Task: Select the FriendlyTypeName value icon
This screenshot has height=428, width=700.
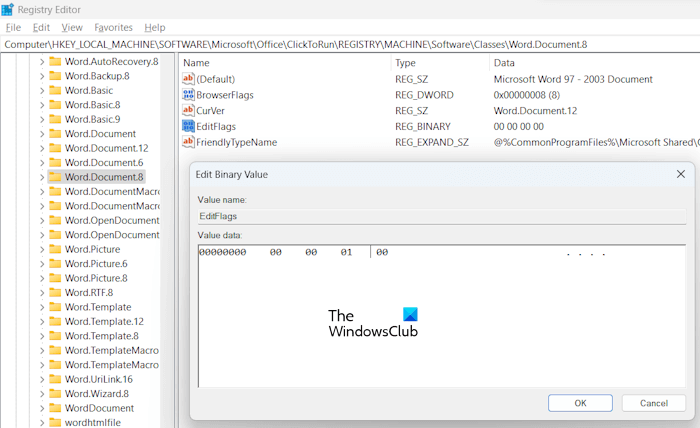Action: tap(188, 142)
